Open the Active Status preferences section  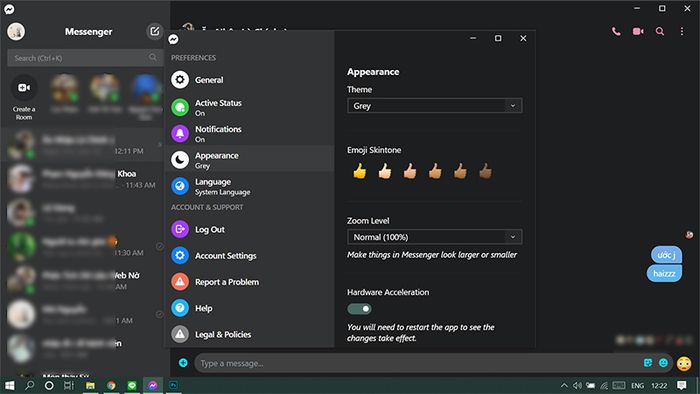250,107
